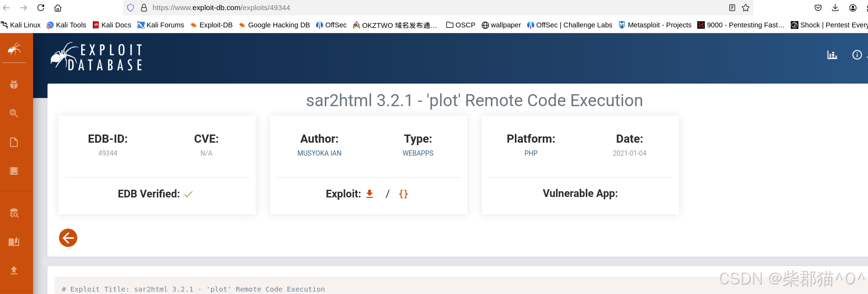Open Shock Pentest Everything bookmark
The image size is (868, 294).
(x=829, y=25)
